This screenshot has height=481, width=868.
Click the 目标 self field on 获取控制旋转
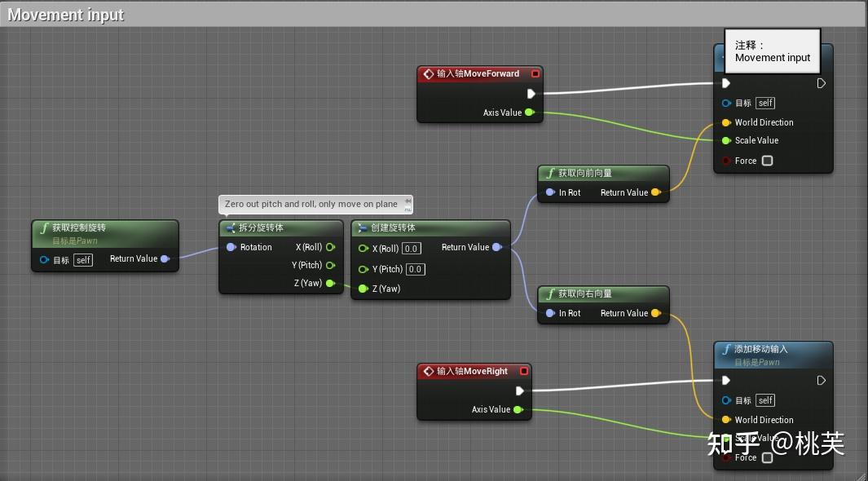pyautogui.click(x=82, y=259)
